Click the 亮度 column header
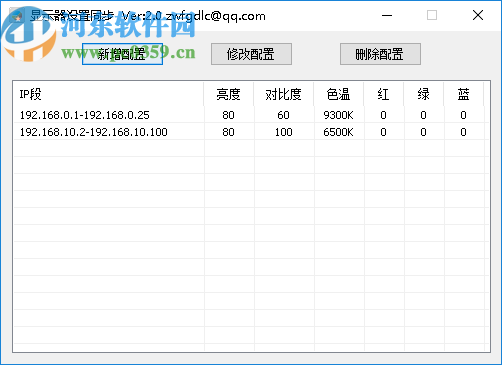 [x=229, y=94]
